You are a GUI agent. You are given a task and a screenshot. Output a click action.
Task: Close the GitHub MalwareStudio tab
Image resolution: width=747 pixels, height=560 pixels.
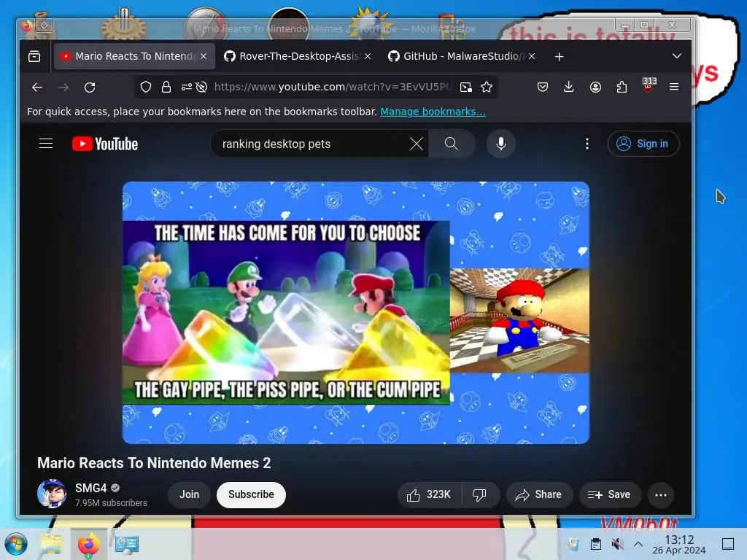tap(532, 56)
